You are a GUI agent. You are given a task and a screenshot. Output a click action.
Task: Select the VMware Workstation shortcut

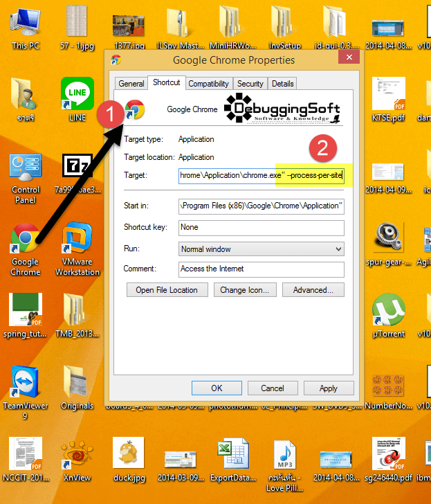tap(77, 238)
